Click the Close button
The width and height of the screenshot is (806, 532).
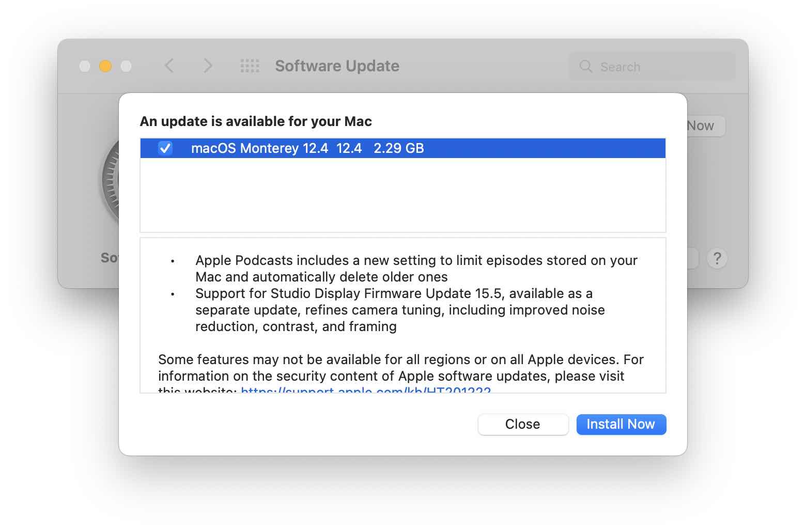point(522,424)
